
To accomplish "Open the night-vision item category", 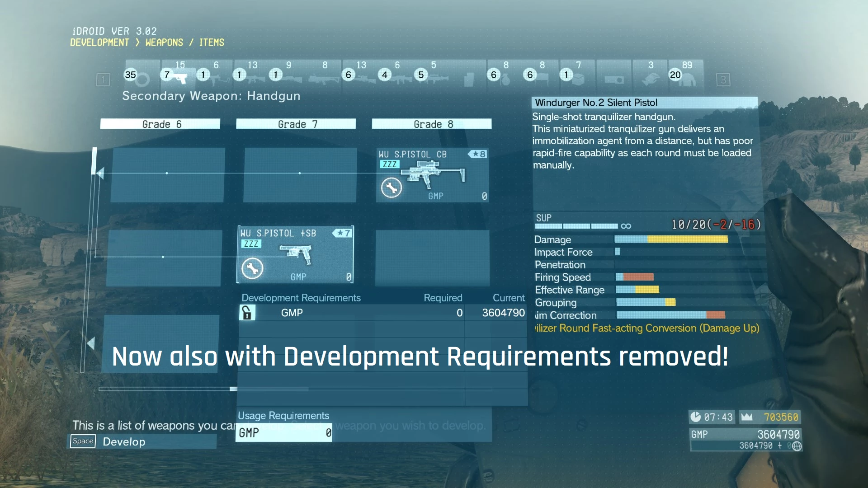I will (x=614, y=74).
